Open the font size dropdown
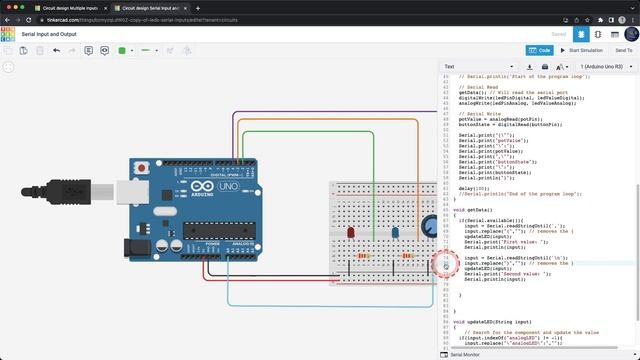This screenshot has width=640, height=360. tap(562, 67)
